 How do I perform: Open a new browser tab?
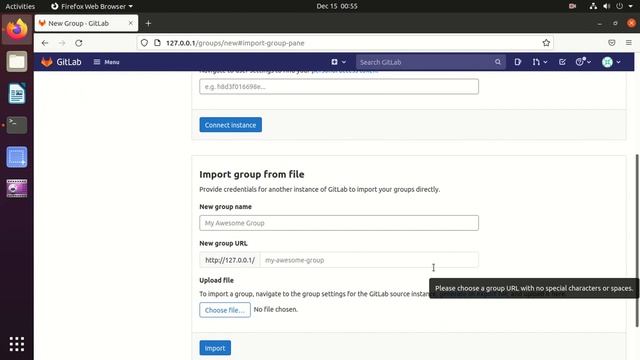(148, 23)
